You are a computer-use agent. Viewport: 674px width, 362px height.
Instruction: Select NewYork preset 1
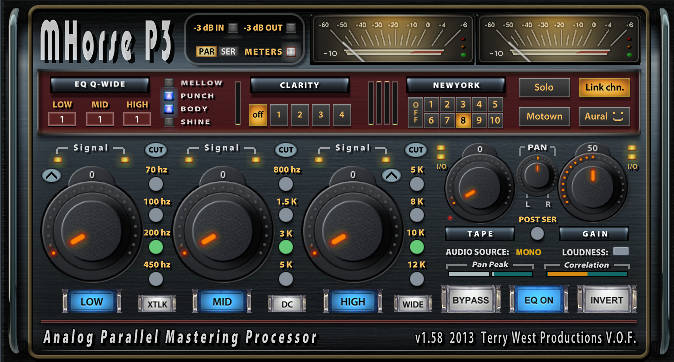coord(431,104)
